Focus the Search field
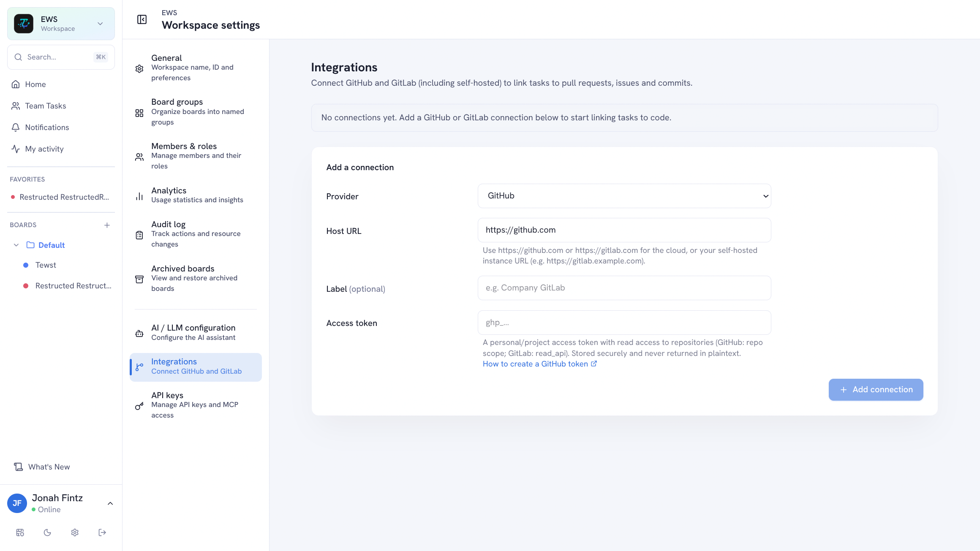 coord(61,57)
